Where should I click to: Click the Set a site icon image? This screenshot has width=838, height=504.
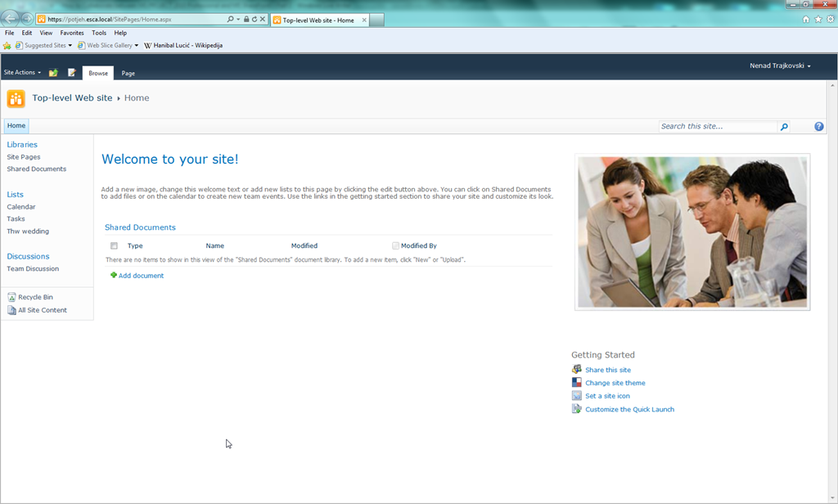[x=577, y=396]
